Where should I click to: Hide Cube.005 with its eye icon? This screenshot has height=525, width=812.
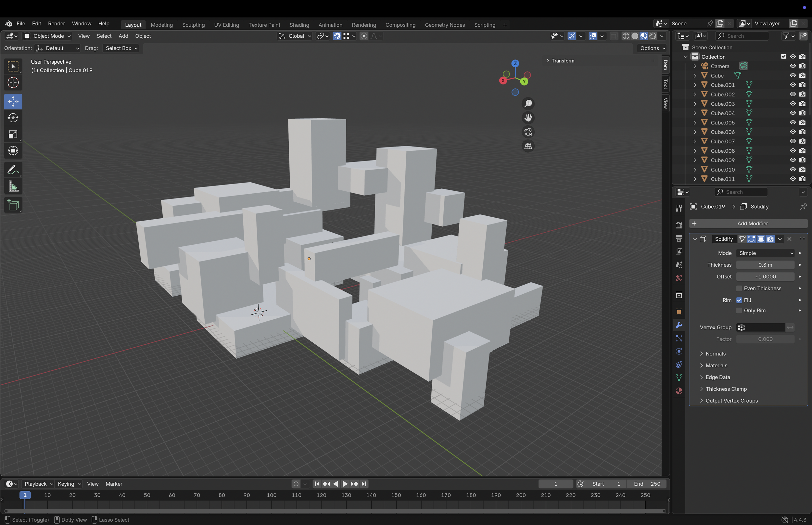tap(793, 122)
